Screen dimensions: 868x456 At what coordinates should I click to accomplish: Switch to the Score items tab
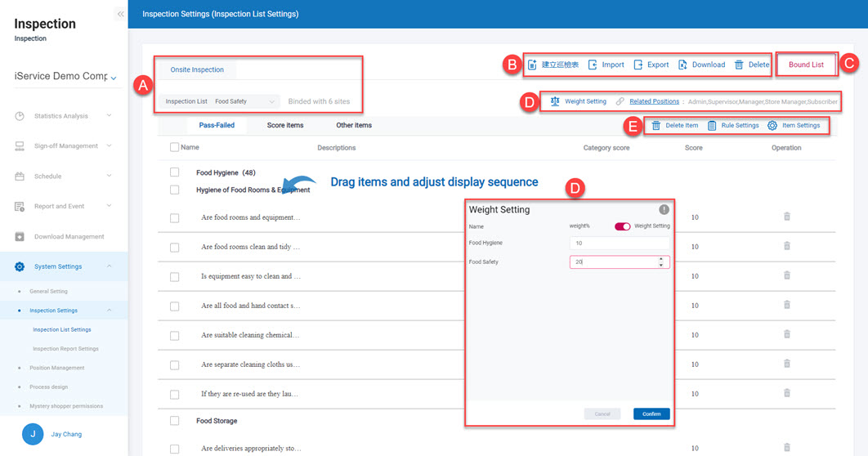[285, 125]
